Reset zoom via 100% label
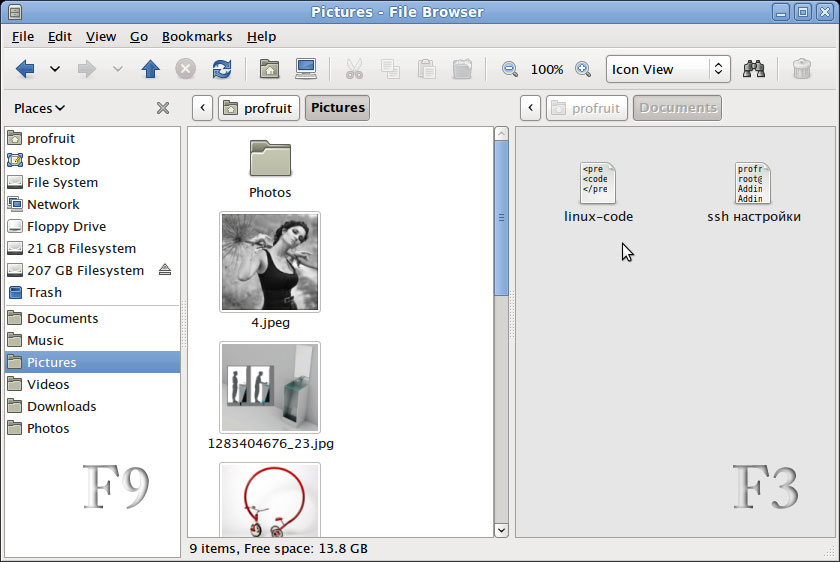 pyautogui.click(x=547, y=70)
